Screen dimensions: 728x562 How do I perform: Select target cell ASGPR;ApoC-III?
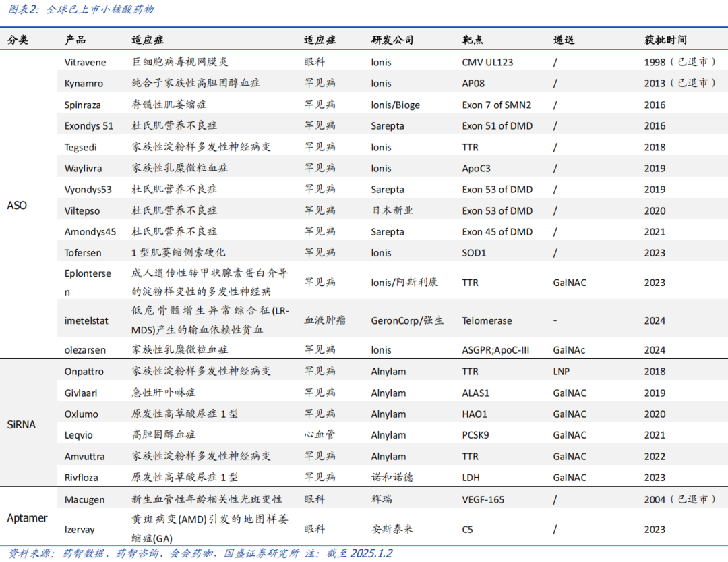tap(495, 350)
